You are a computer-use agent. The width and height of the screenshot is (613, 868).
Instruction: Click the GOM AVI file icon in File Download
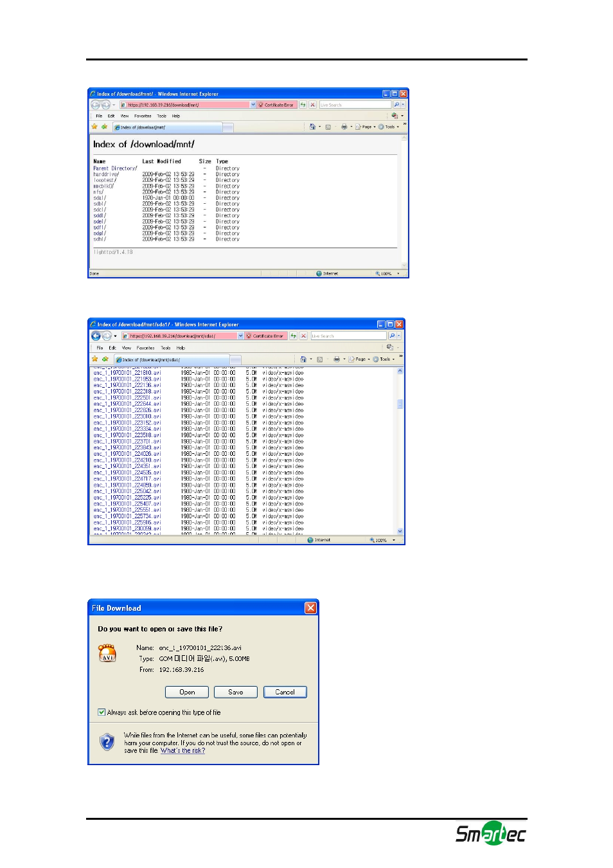[x=107, y=653]
